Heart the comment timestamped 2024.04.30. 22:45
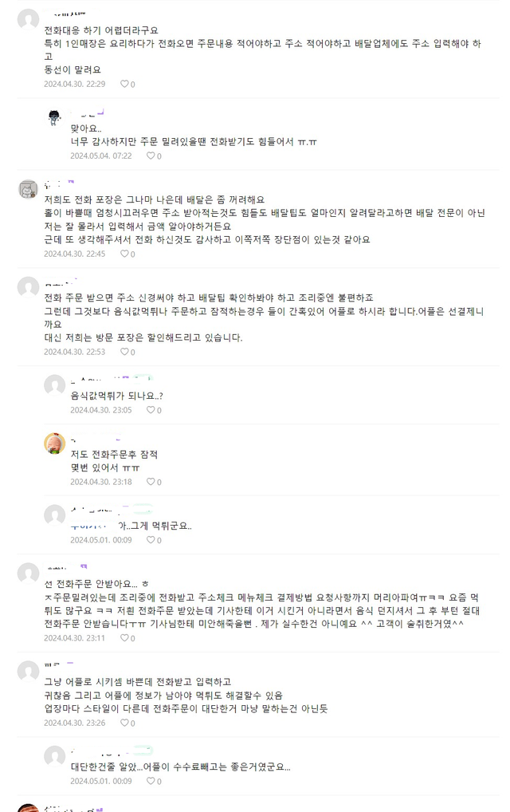The image size is (510, 812). click(x=124, y=254)
